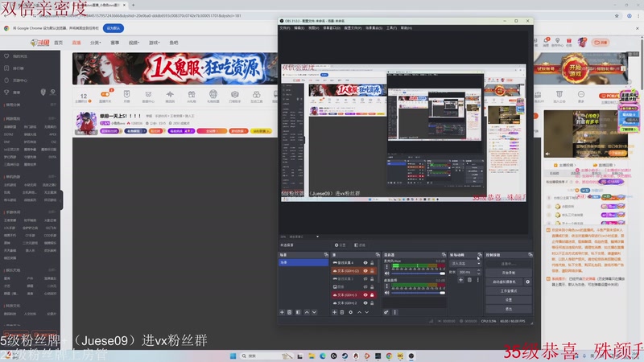Undock the Sources panel

point(378,255)
